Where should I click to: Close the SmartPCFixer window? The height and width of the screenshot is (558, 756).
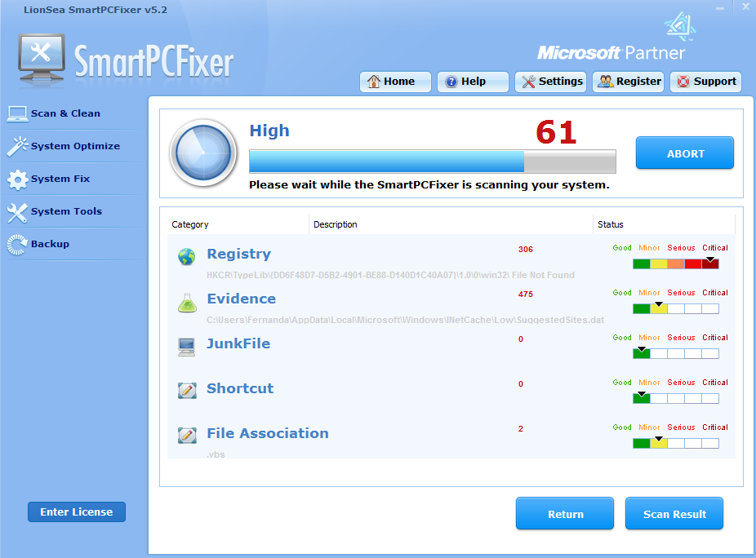(x=745, y=7)
